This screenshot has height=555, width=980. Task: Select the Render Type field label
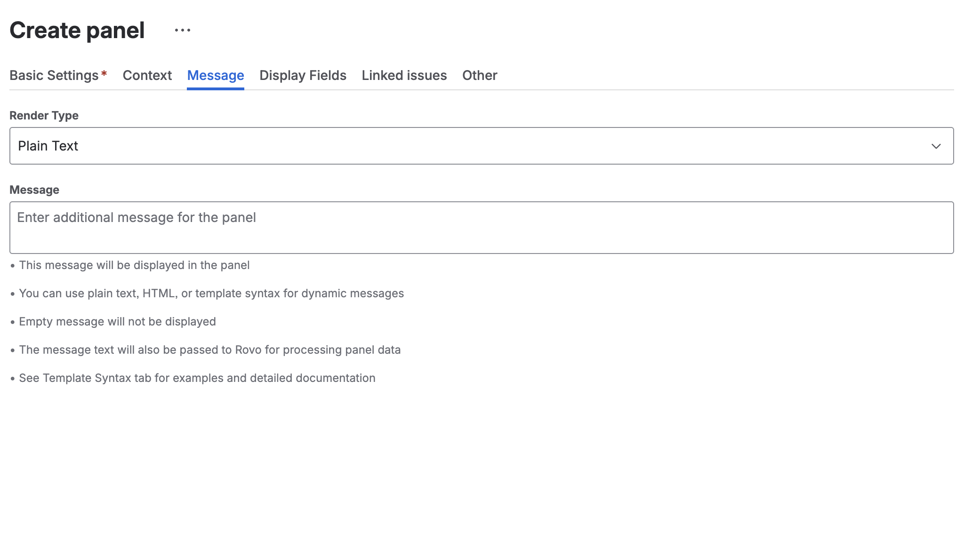[44, 115]
